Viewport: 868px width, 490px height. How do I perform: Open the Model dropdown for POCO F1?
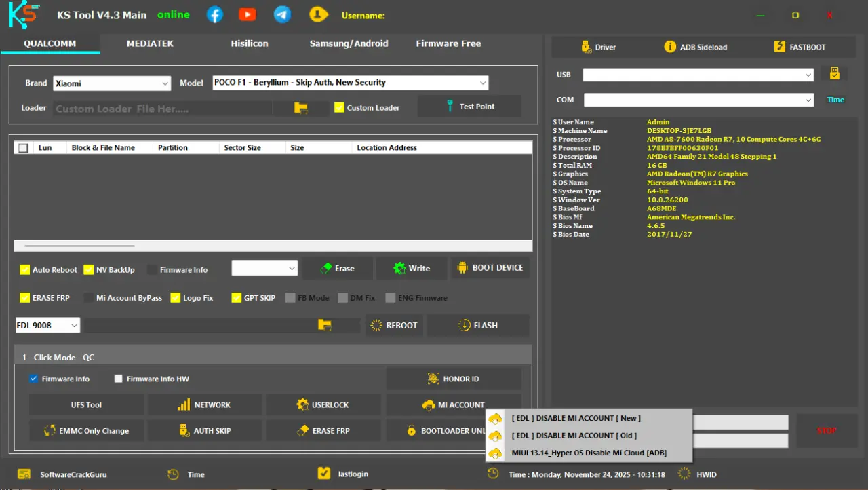(x=350, y=83)
